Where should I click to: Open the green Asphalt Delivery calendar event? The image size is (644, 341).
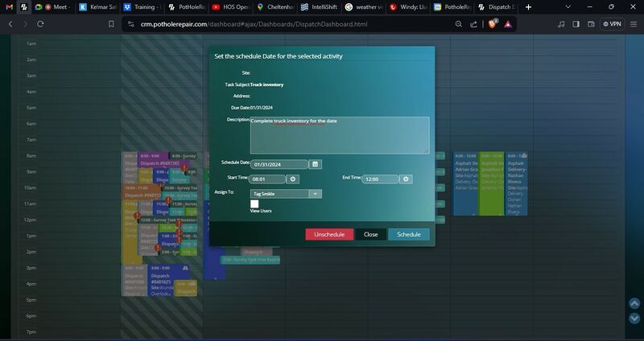point(491,183)
